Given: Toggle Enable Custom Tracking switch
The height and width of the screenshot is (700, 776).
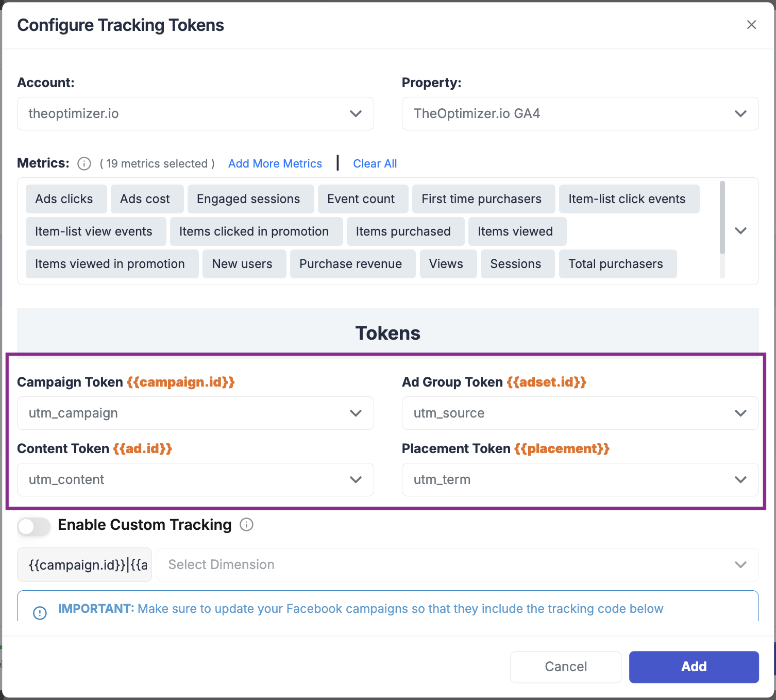Looking at the screenshot, I should click(x=34, y=526).
